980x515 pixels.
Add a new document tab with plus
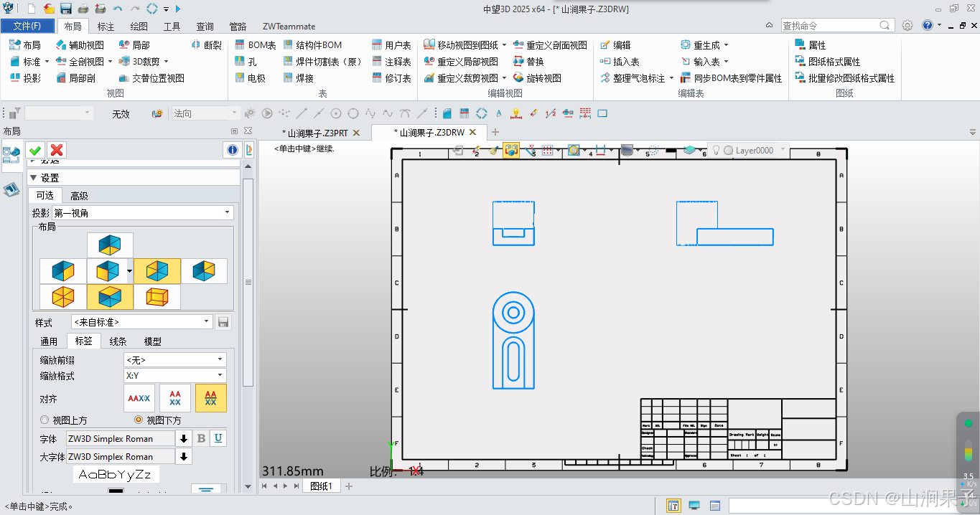coord(495,132)
